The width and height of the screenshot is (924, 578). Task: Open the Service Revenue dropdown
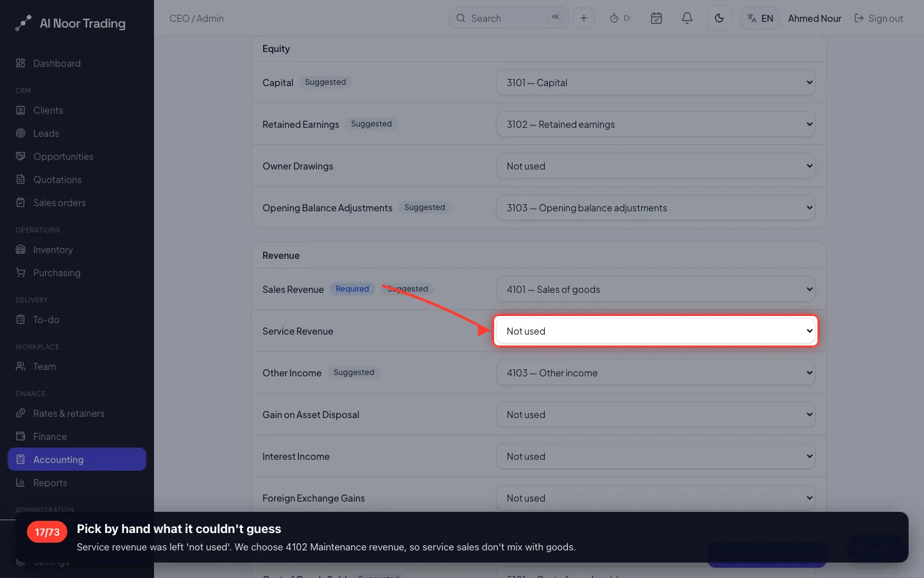point(656,331)
